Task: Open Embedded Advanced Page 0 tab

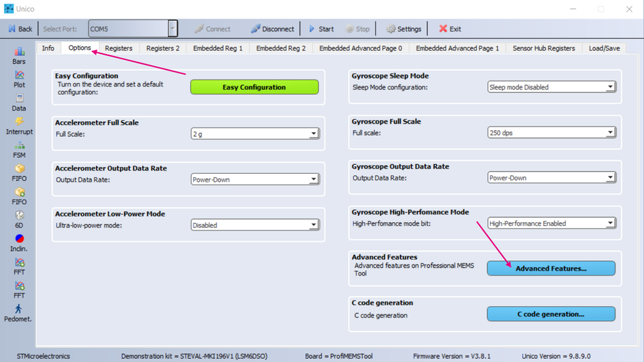Action: click(360, 48)
